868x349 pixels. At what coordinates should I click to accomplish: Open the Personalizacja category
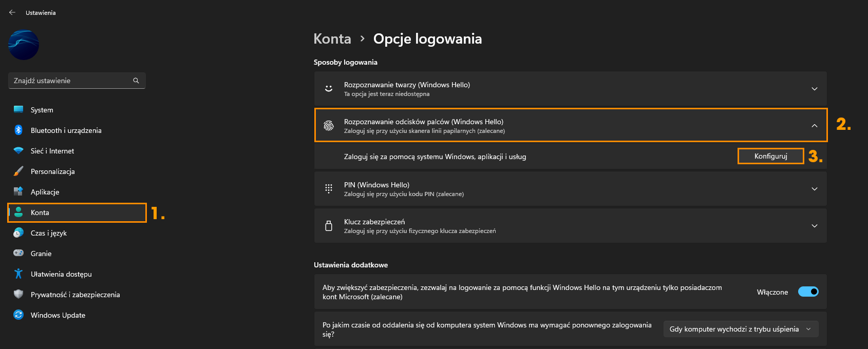click(77, 171)
